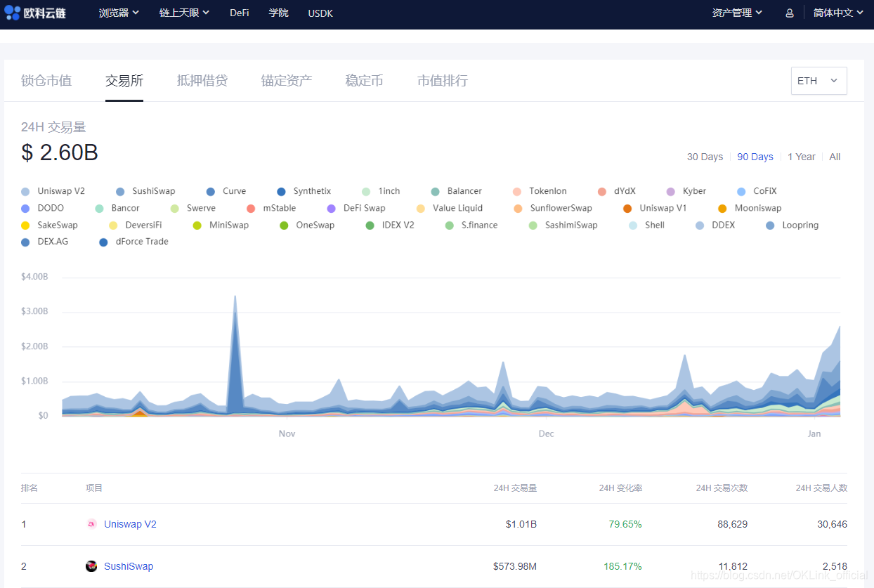The width and height of the screenshot is (874, 588).
Task: Toggle Kyber legend entry
Action: (686, 191)
